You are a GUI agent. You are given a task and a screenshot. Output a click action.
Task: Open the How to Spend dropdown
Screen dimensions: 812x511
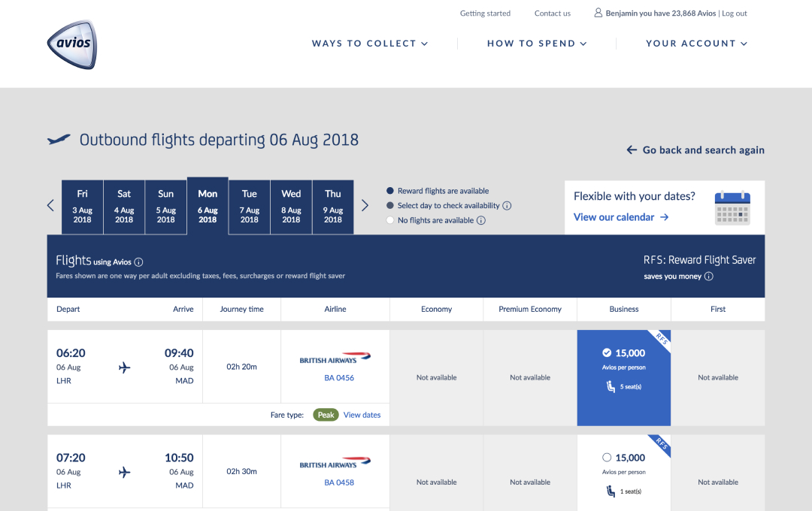[x=537, y=44]
